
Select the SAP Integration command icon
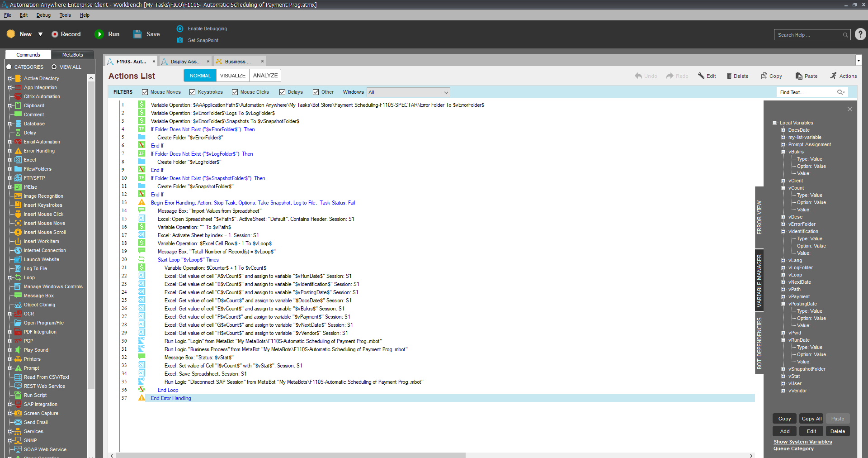18,404
